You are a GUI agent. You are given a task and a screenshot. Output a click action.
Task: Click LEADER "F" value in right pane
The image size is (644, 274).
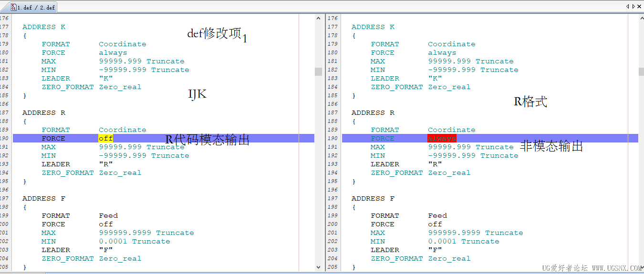[435, 250]
